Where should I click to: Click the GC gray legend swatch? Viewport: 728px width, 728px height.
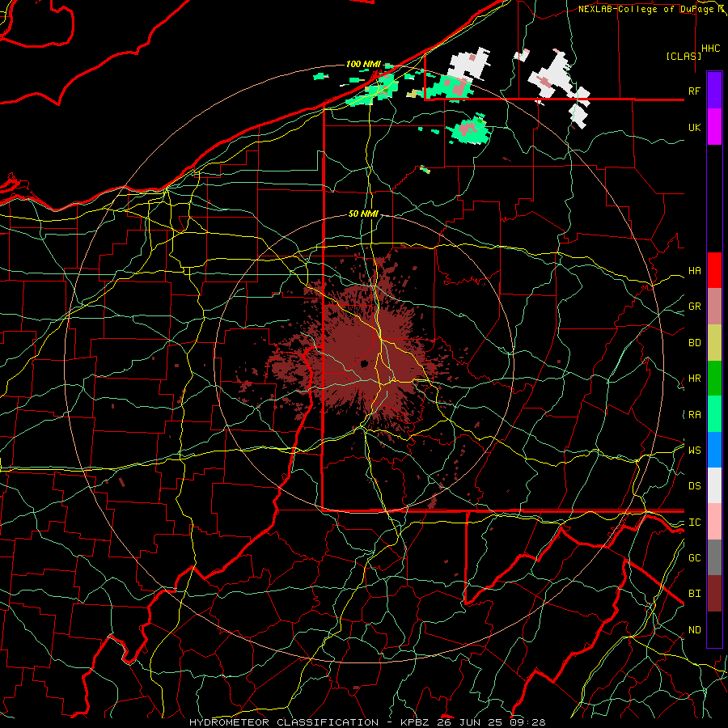tap(714, 557)
